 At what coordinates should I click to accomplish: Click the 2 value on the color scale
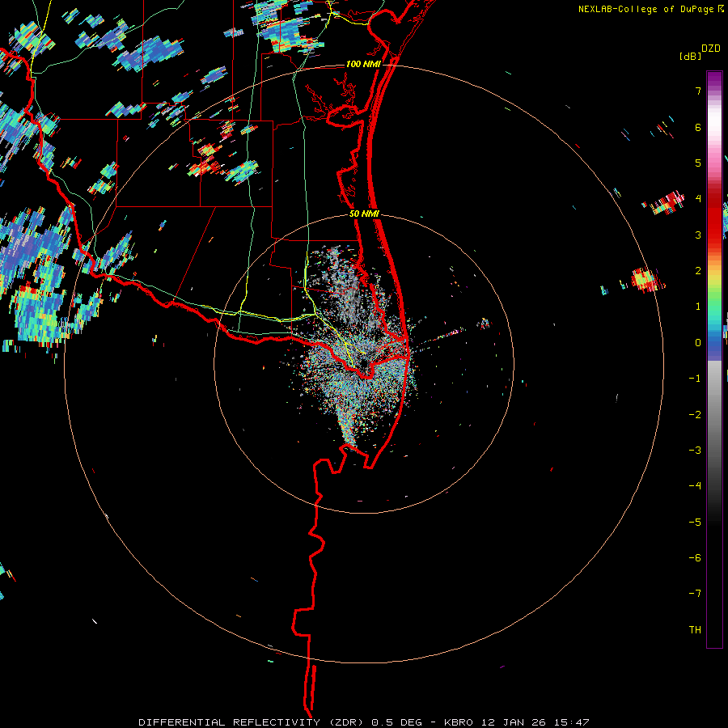pos(698,271)
